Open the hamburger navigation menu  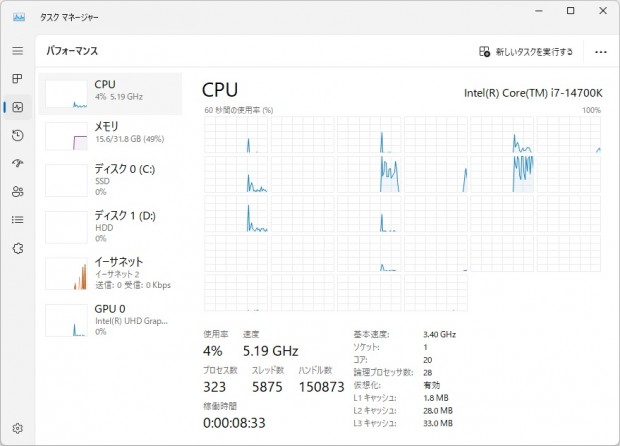coord(17,50)
